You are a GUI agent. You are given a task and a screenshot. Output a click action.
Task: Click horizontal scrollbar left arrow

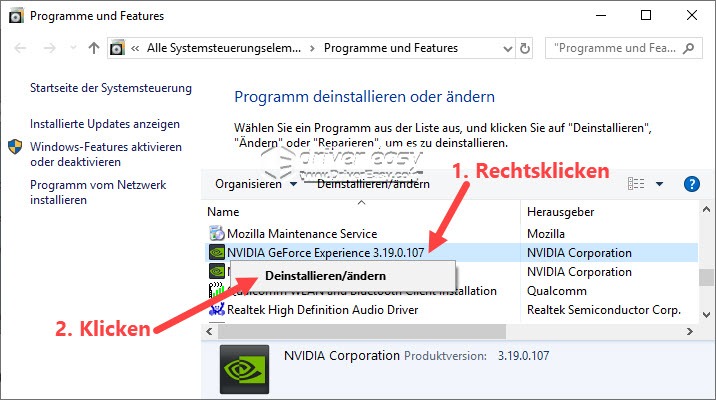pos(209,332)
